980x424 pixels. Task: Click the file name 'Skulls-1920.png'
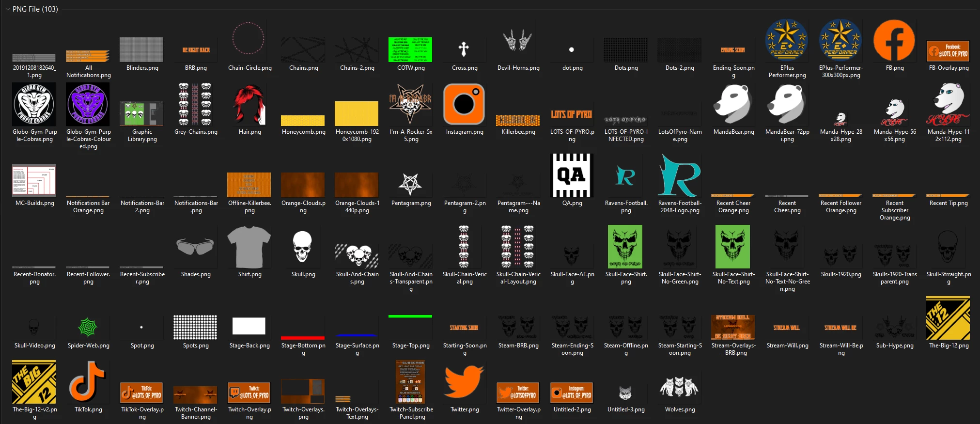[841, 274]
